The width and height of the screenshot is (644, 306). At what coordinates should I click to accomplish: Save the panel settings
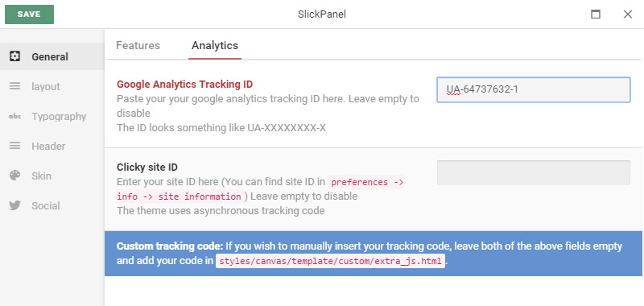click(x=29, y=14)
